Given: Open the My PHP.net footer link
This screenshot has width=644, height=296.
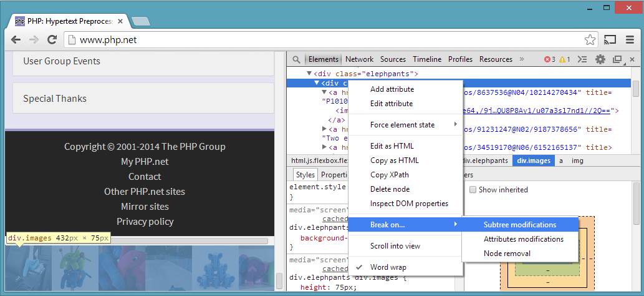Looking at the screenshot, I should click(145, 162).
